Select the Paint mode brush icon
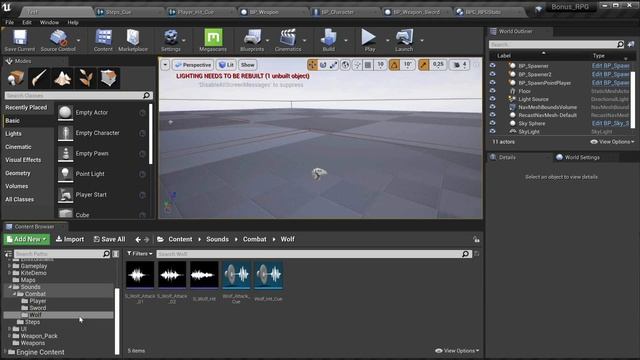The width and height of the screenshot is (640, 360). 39,78
